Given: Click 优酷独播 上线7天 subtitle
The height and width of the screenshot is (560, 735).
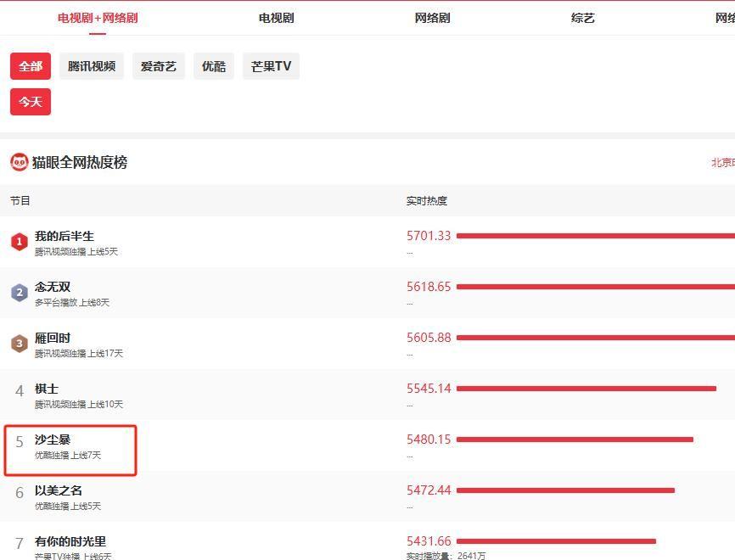Looking at the screenshot, I should (68, 455).
